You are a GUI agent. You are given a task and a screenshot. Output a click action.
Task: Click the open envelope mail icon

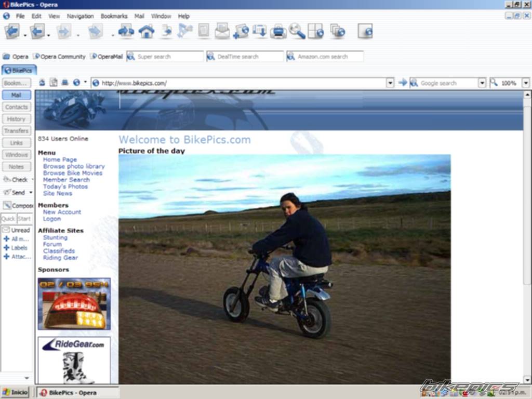[x=222, y=31]
